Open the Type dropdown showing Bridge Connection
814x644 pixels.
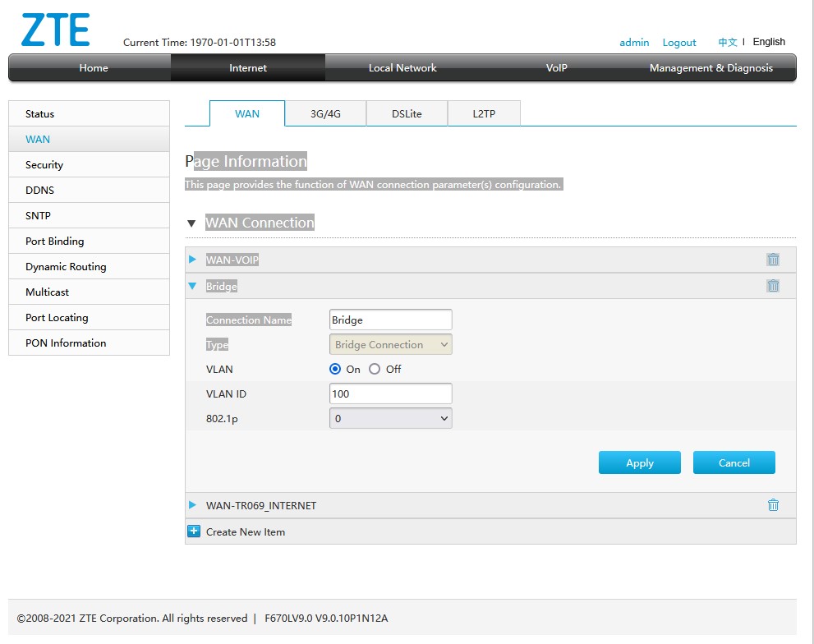coord(390,344)
